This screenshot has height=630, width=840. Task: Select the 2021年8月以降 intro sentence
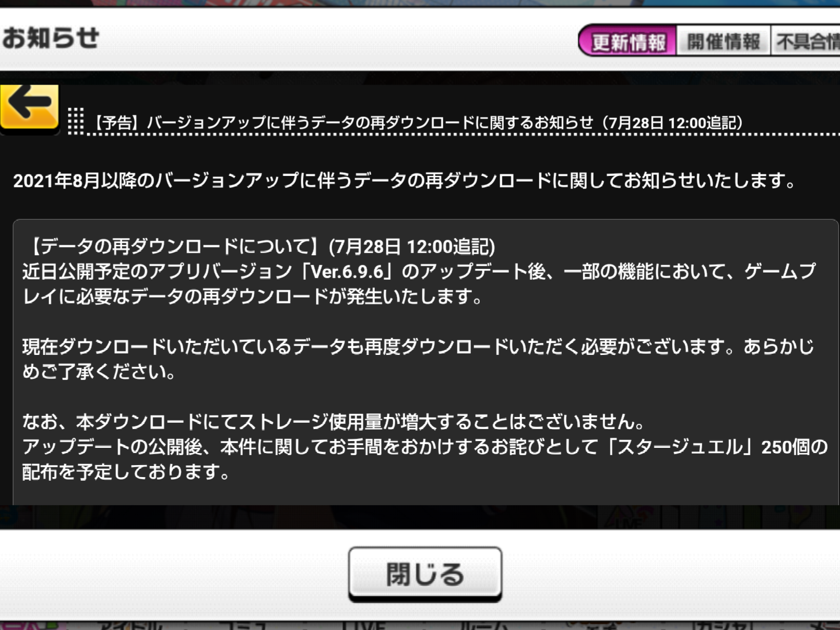[x=406, y=181]
